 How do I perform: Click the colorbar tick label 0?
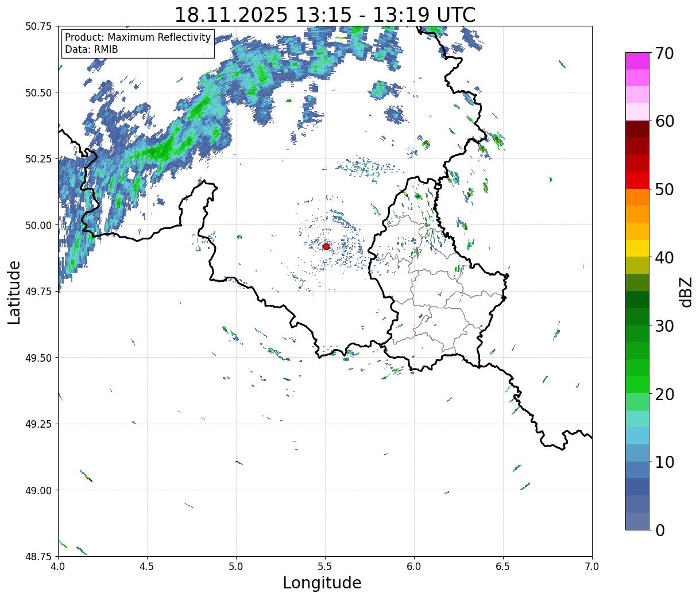click(x=659, y=530)
